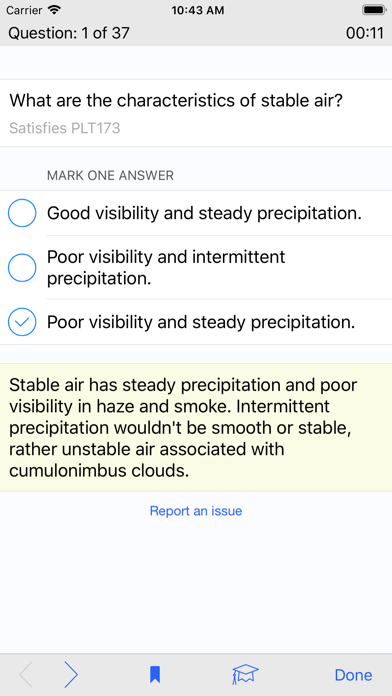Choose the answer text Good visibility and steady precipitation
This screenshot has width=392, height=696.
[x=204, y=214]
